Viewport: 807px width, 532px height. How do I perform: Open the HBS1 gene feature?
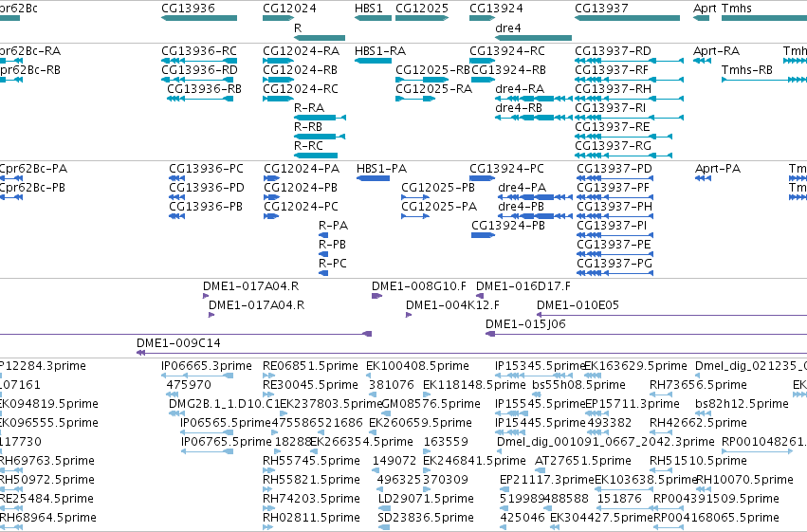click(x=373, y=18)
